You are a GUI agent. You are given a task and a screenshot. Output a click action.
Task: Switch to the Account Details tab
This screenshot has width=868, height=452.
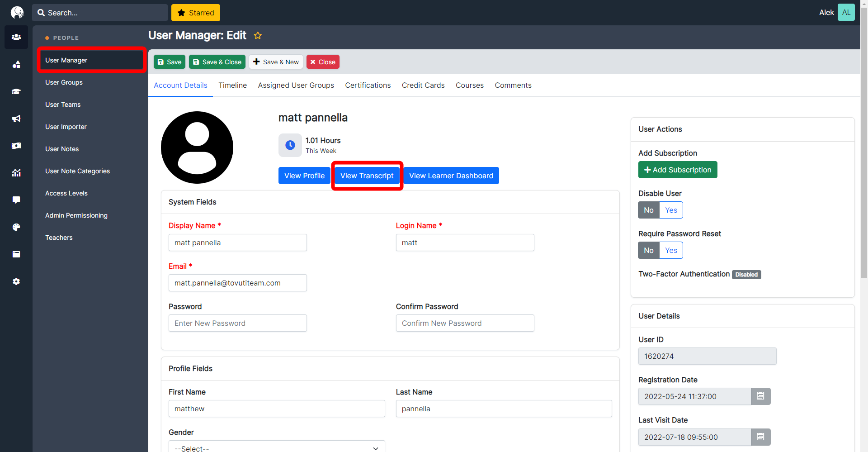pyautogui.click(x=180, y=85)
